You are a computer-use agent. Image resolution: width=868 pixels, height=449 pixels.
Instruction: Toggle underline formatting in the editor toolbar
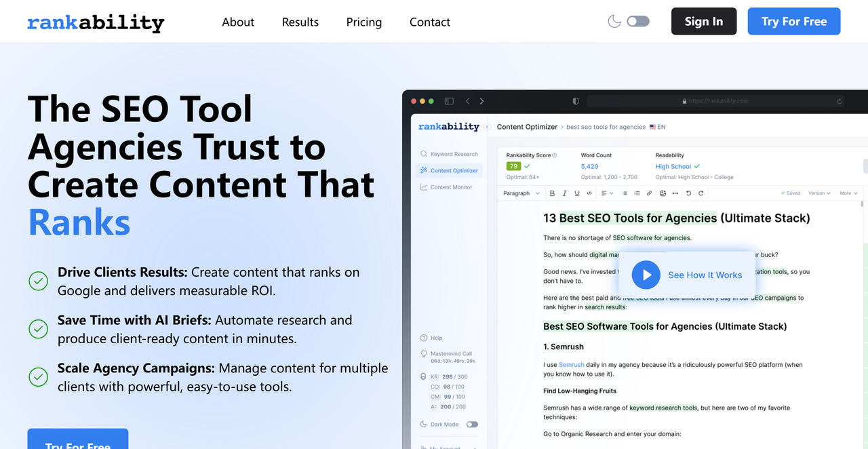coord(577,193)
